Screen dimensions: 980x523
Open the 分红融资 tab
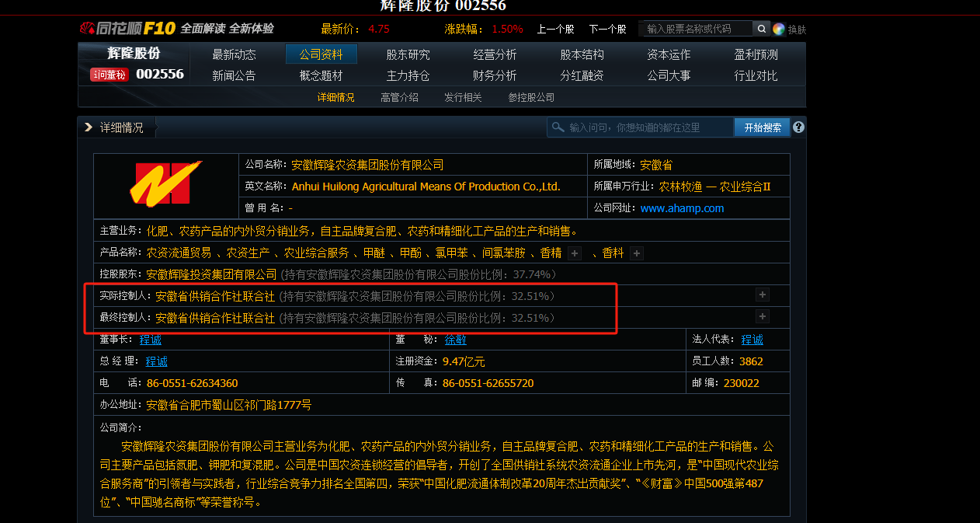[582, 75]
